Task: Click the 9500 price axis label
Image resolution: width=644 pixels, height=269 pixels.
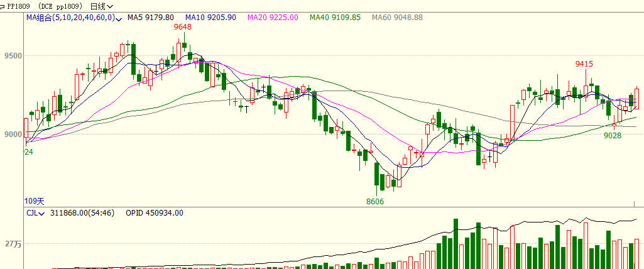Action: click(12, 56)
